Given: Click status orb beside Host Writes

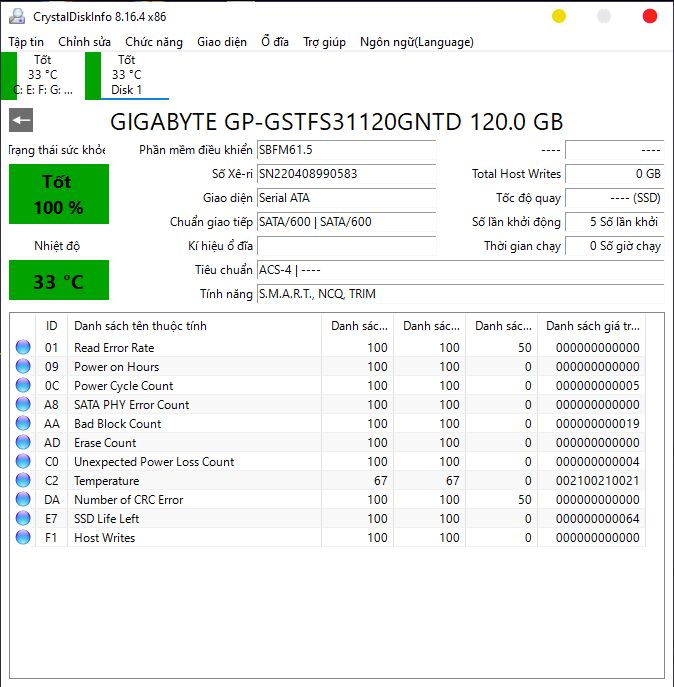Looking at the screenshot, I should click(23, 538).
